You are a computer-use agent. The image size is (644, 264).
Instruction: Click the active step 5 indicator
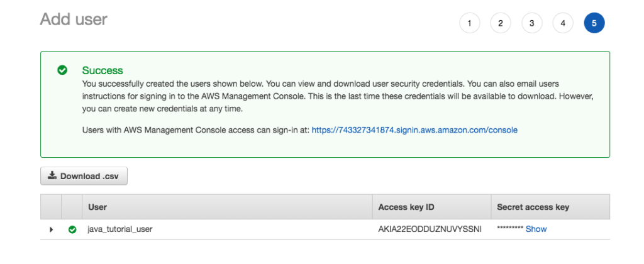point(594,23)
